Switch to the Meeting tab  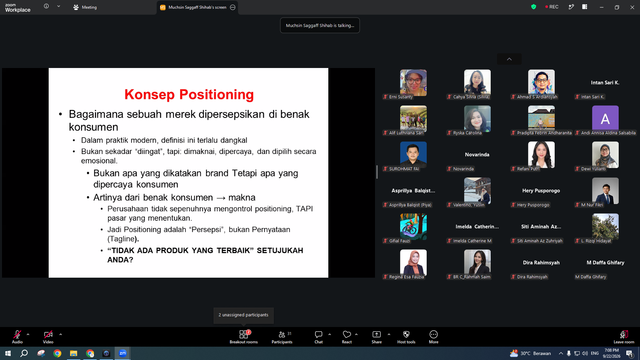coord(85,7)
